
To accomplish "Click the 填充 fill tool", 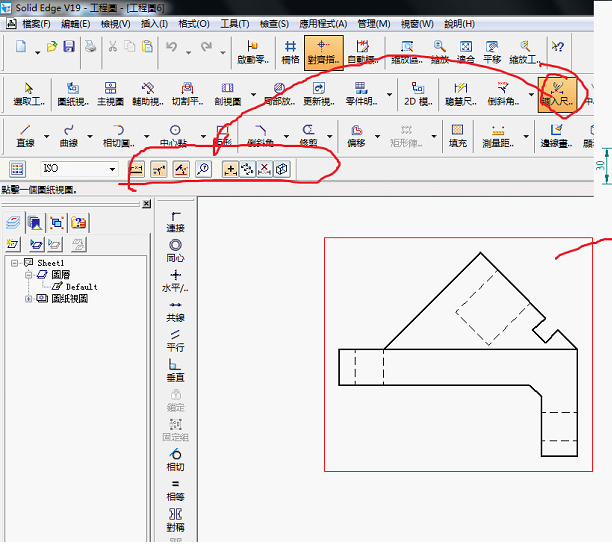I will [x=457, y=136].
